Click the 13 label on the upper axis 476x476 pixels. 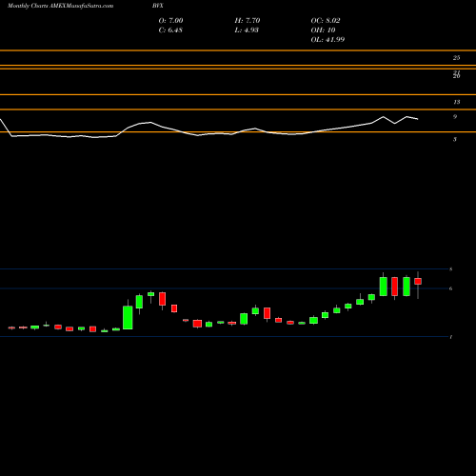(456, 102)
